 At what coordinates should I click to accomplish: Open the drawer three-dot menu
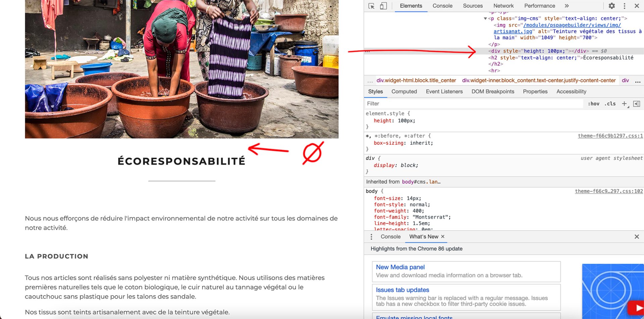point(371,237)
